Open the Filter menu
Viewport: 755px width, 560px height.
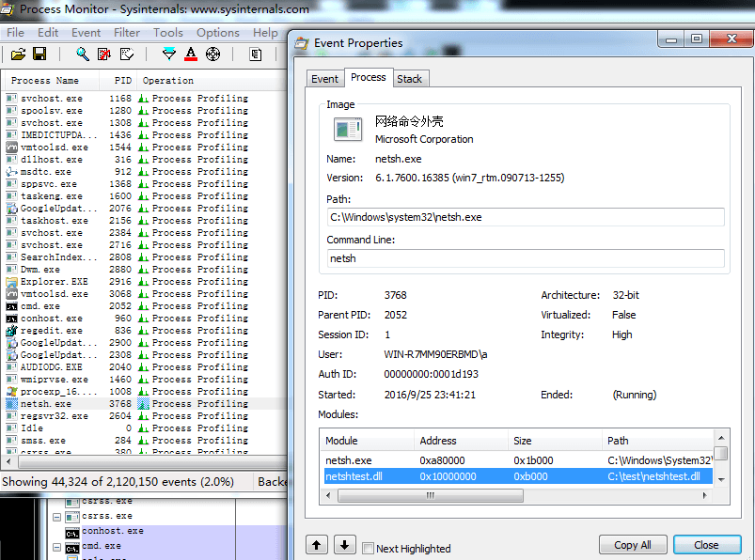click(127, 33)
